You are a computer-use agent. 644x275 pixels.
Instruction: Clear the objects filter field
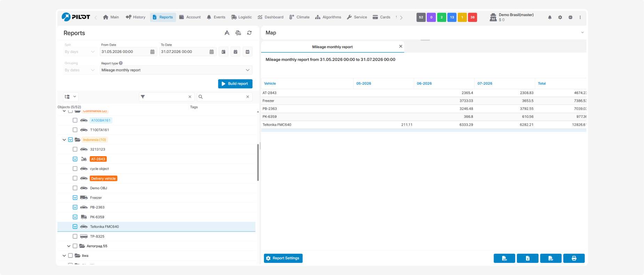coord(190,97)
